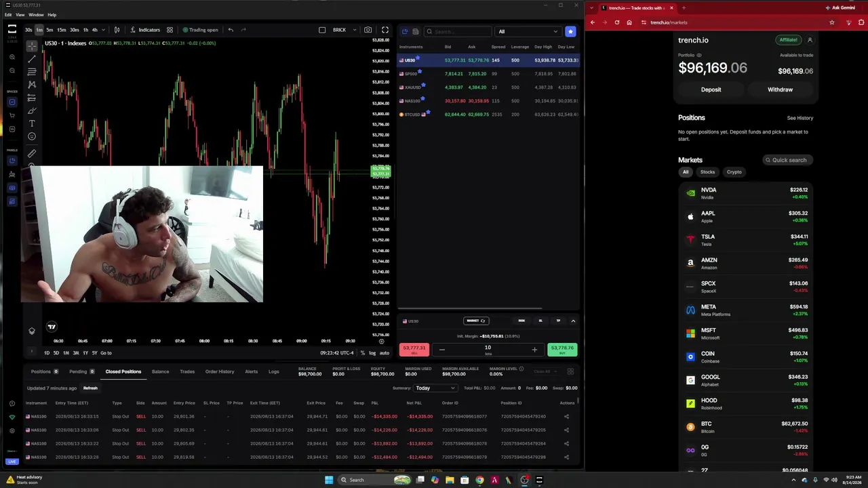Screen dimensions: 868x488
Task: Zoom out using the magnifier minus icon
Action: (12, 70)
